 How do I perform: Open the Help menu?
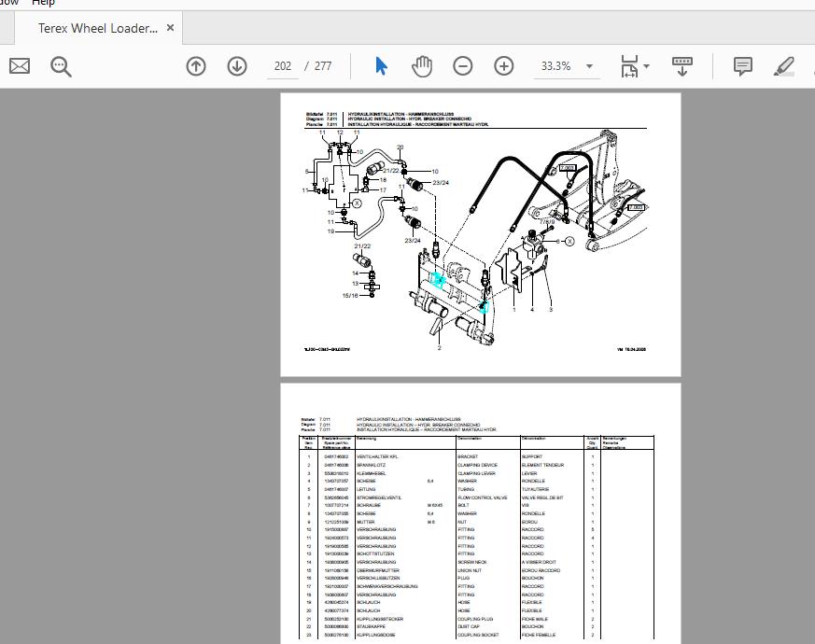tap(43, 4)
